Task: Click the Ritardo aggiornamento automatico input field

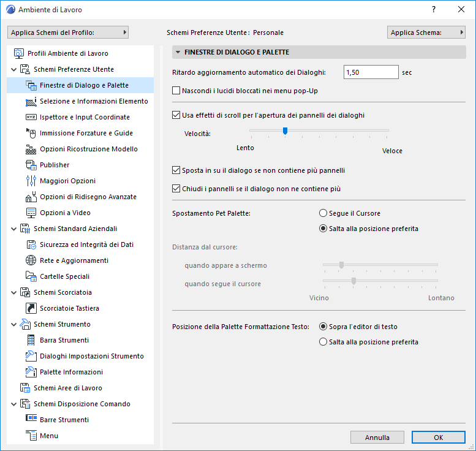Action: coord(371,72)
